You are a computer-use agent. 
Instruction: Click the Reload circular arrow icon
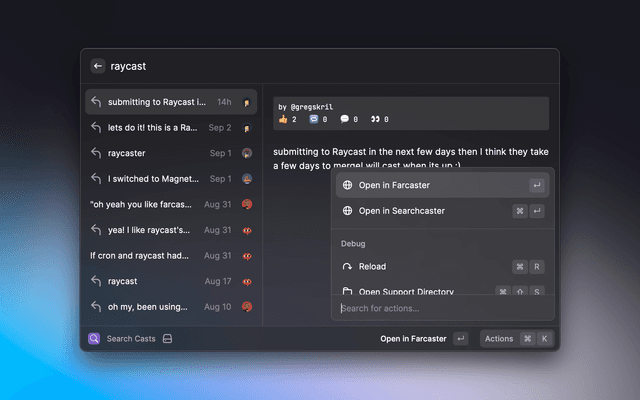point(347,267)
